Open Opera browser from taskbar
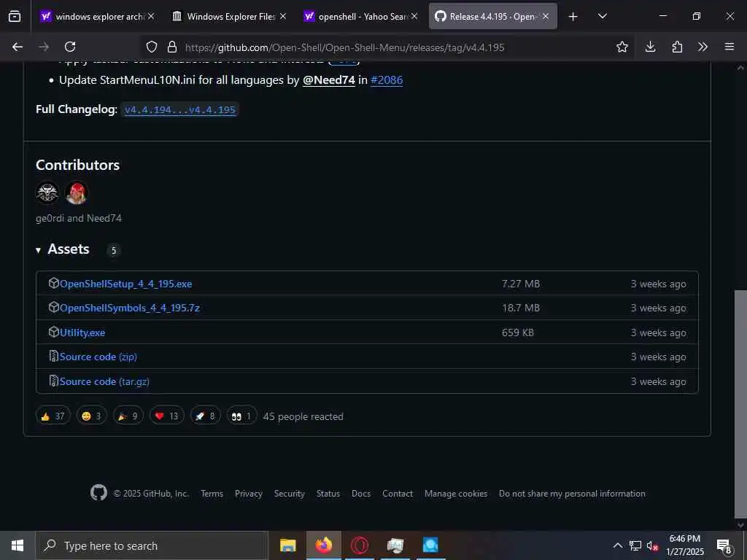 coord(360,545)
